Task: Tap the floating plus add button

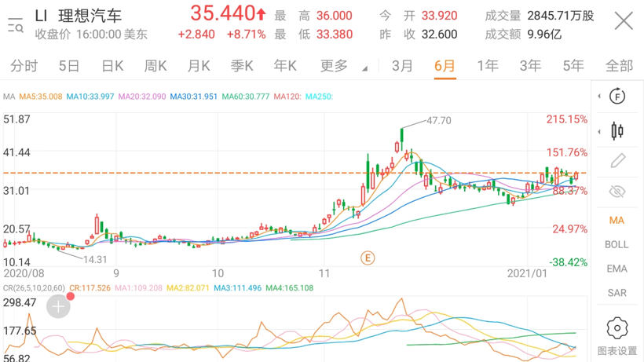Action: click(x=58, y=306)
